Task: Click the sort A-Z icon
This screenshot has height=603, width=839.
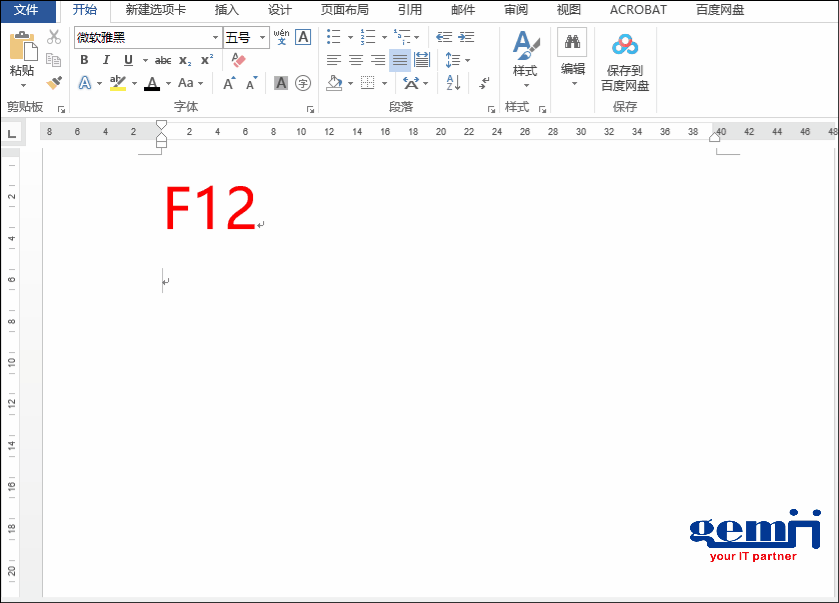Action: point(453,83)
